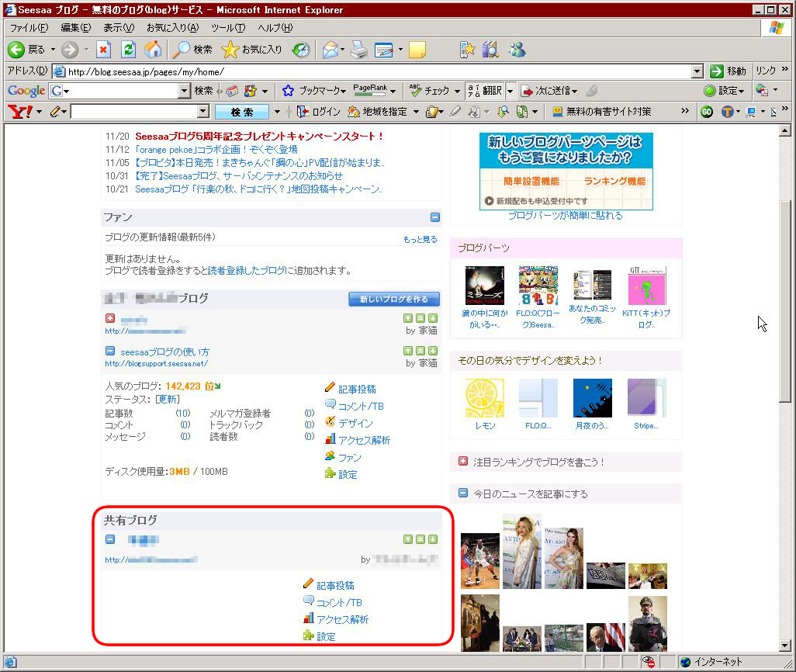Click the Mail toolbar icon
Viewport: 796px width, 672px height.
(331, 50)
